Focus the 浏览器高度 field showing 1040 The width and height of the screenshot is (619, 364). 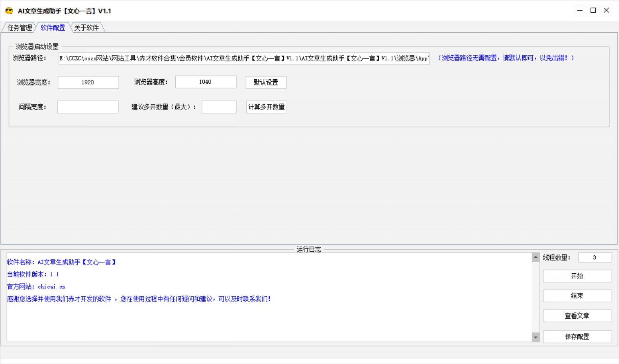(x=206, y=82)
